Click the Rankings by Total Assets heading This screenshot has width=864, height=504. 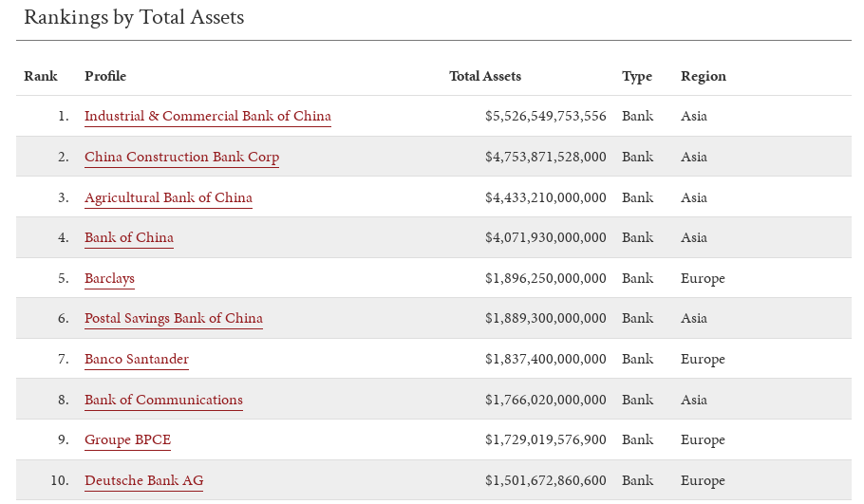click(134, 18)
